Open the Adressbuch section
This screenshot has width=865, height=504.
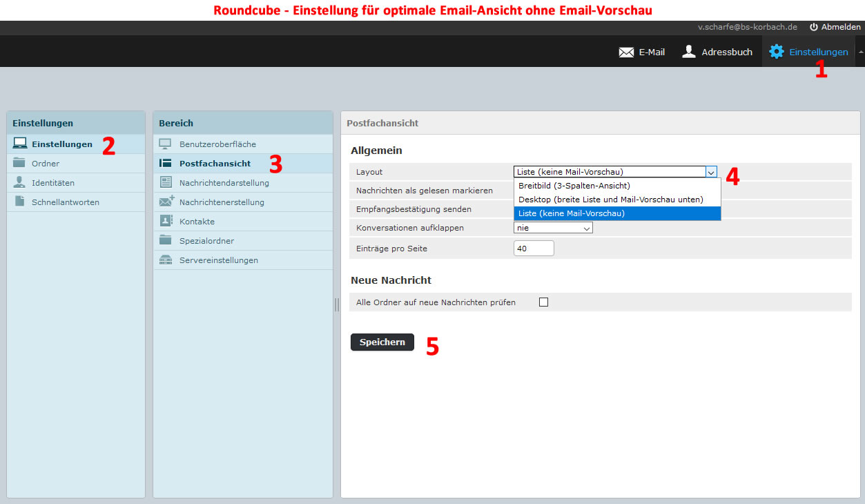point(717,52)
